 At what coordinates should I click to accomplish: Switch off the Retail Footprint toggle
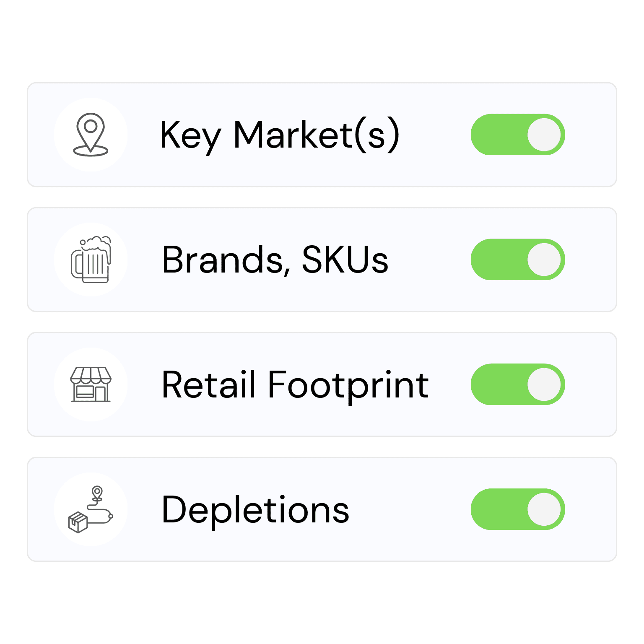[517, 384]
